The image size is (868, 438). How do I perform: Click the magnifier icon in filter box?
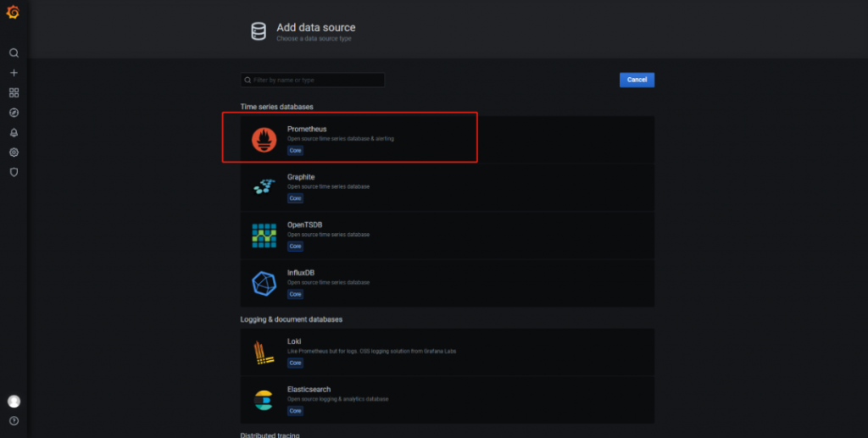[248, 80]
